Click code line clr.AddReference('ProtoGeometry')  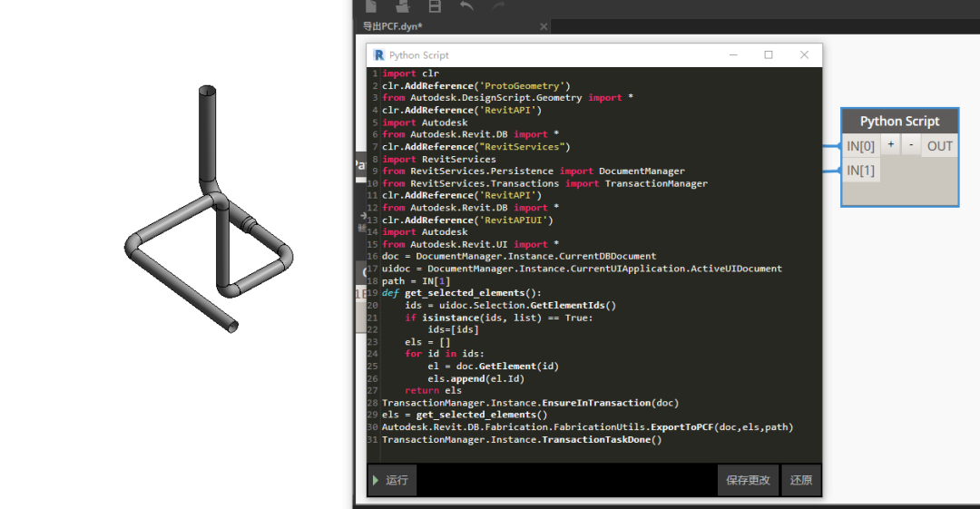(x=475, y=85)
